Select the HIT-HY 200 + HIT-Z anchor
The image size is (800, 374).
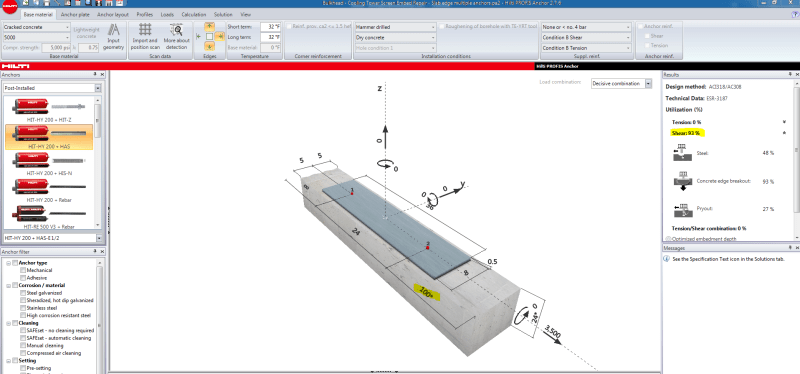tap(48, 110)
